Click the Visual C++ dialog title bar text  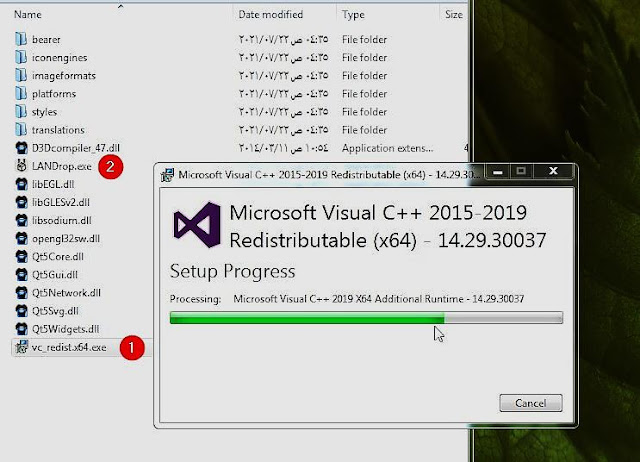point(329,175)
